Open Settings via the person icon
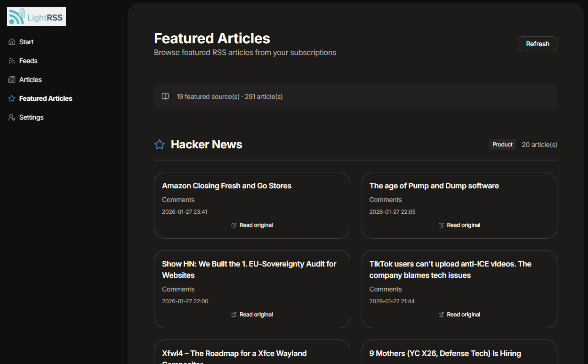This screenshot has height=364, width=588. [x=11, y=117]
